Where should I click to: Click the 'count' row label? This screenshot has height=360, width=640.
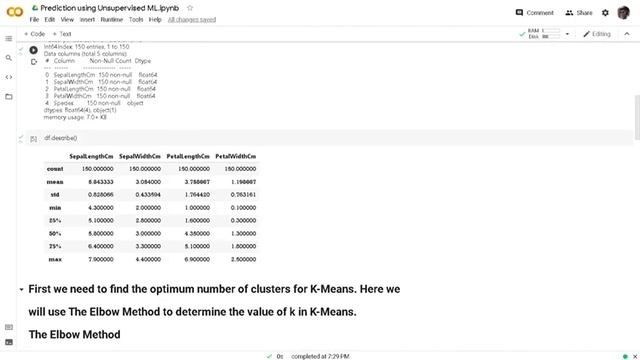click(x=55, y=169)
